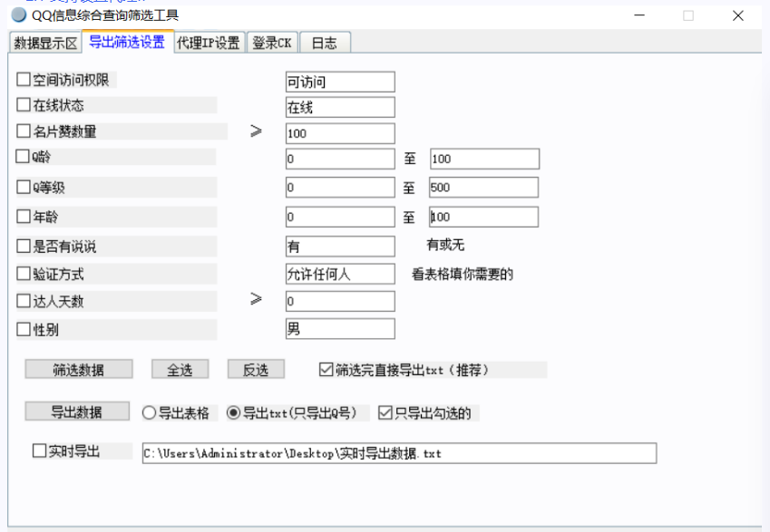This screenshot has width=770, height=532.
Task: Click the Q龄 minimum value field
Action: [x=340, y=159]
